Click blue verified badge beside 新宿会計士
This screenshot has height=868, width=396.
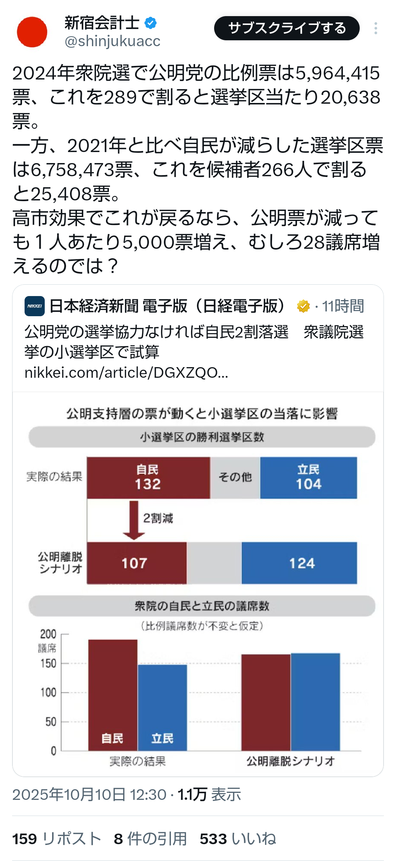pyautogui.click(x=150, y=23)
